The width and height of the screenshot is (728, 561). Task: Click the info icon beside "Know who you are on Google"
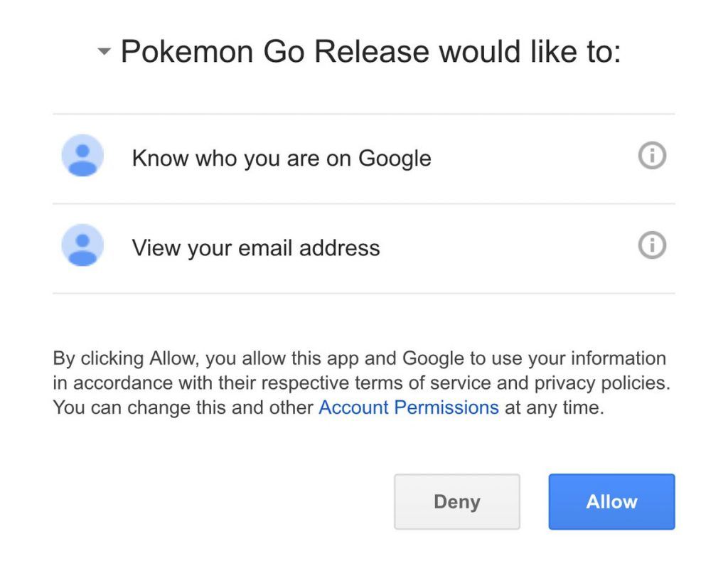(651, 156)
